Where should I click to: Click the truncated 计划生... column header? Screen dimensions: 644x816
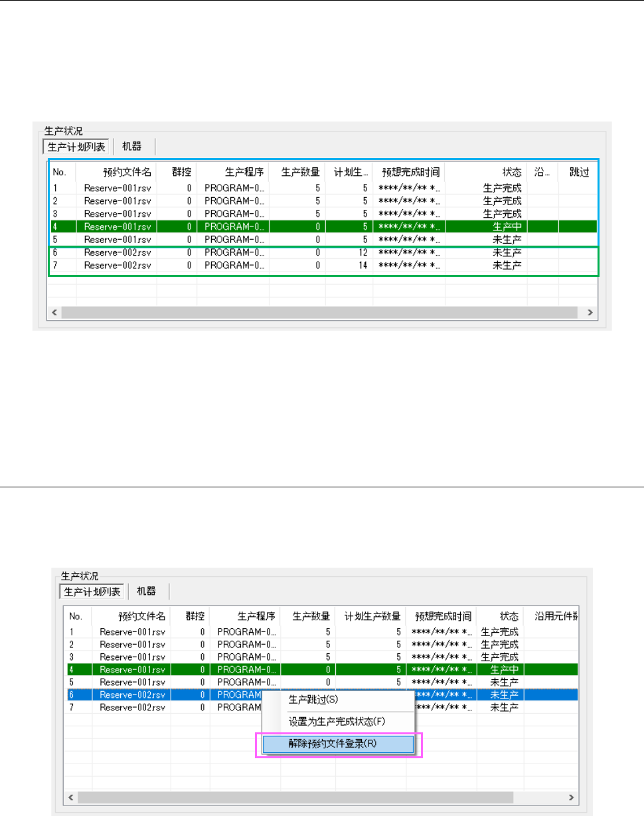pos(349,171)
